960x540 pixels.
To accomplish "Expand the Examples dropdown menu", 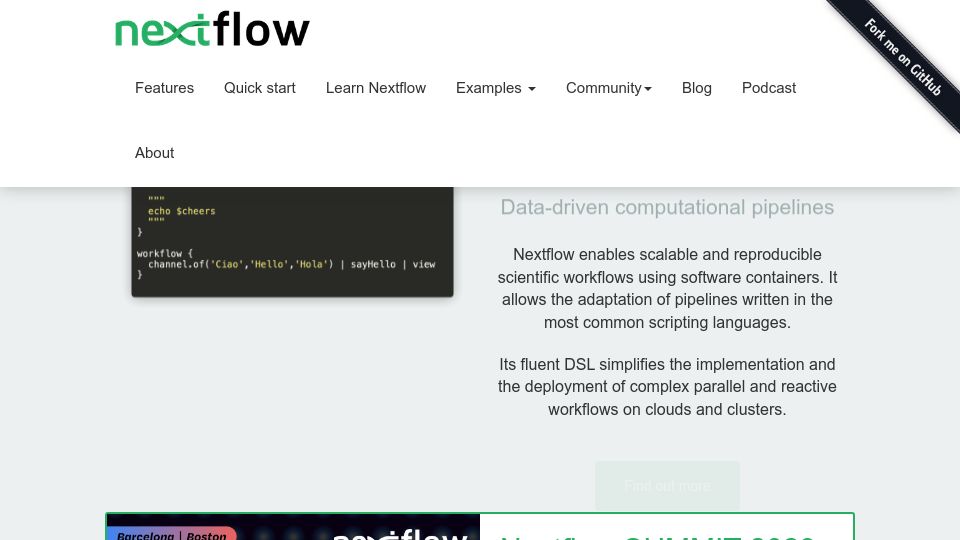I will click(495, 88).
